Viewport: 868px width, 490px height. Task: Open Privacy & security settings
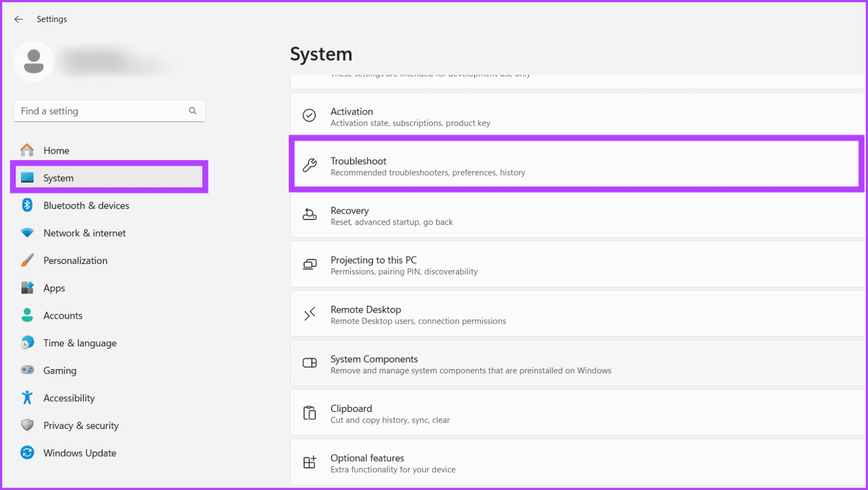coord(81,425)
